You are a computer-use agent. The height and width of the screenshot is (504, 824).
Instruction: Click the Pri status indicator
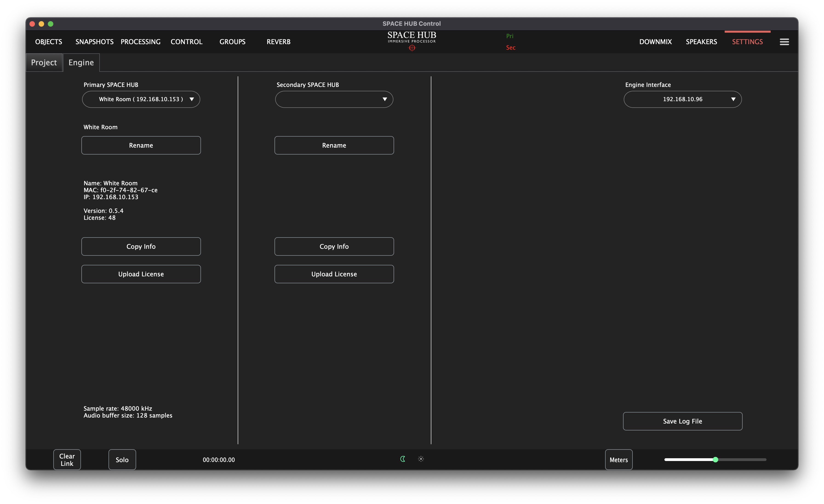click(510, 36)
